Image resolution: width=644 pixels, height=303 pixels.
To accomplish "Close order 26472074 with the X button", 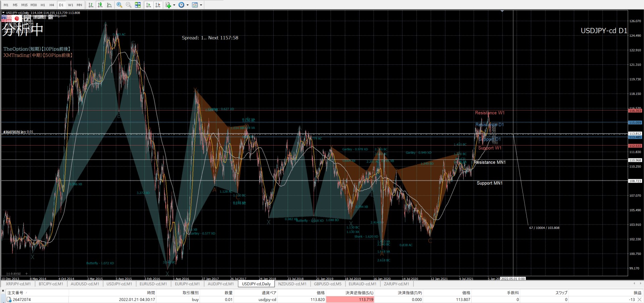I will [639, 300].
